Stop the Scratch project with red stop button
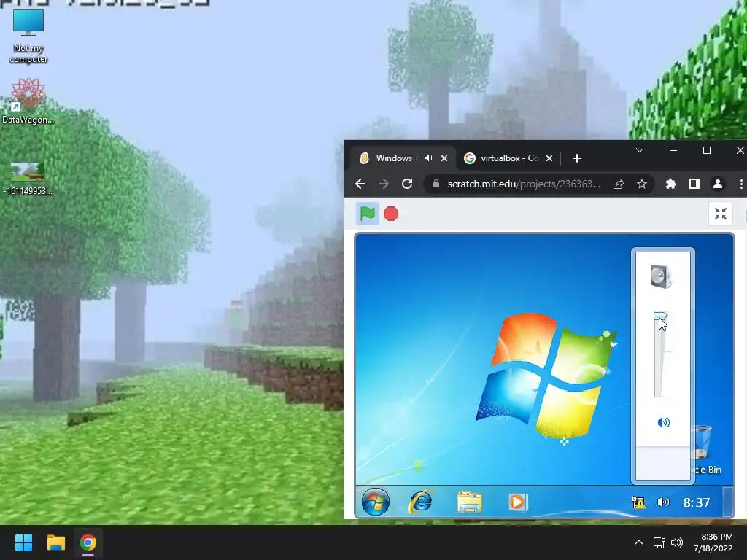The width and height of the screenshot is (747, 560). pos(391,214)
